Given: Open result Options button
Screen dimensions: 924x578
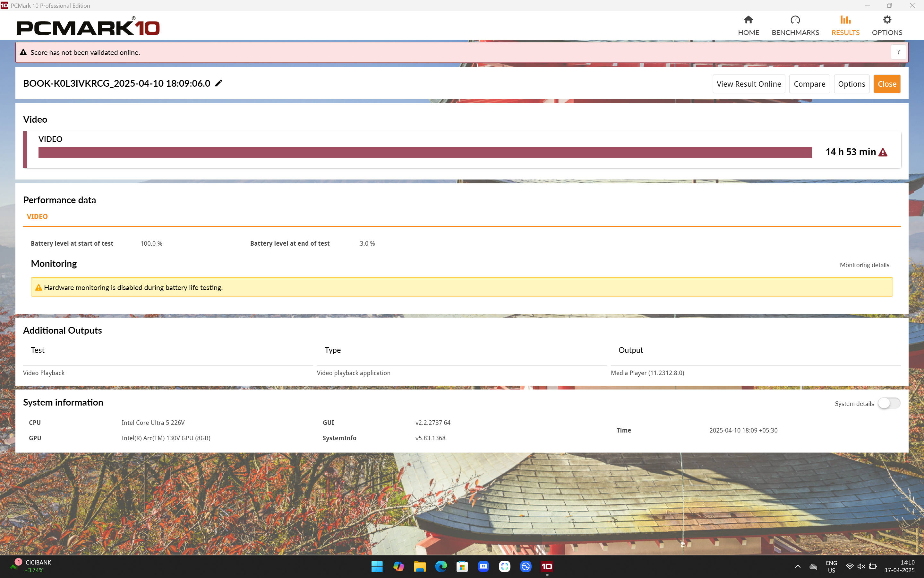Looking at the screenshot, I should [x=851, y=84].
